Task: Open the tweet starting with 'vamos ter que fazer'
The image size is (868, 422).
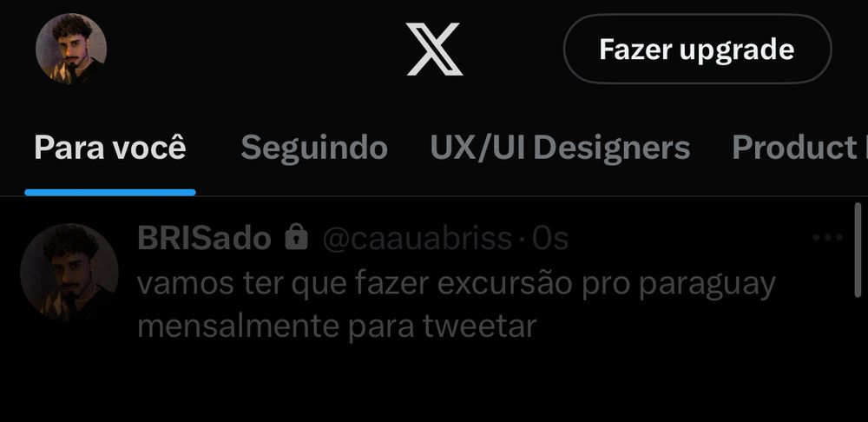Action: tap(457, 305)
